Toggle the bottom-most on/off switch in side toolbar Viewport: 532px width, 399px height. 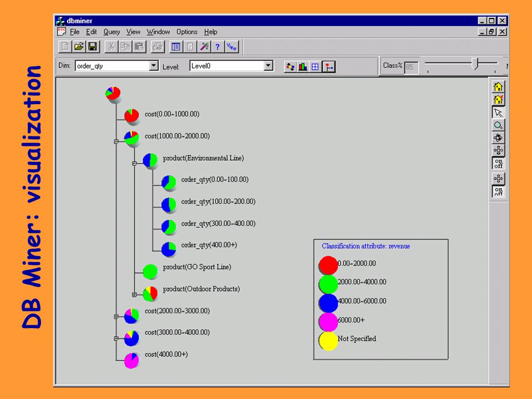pos(498,191)
